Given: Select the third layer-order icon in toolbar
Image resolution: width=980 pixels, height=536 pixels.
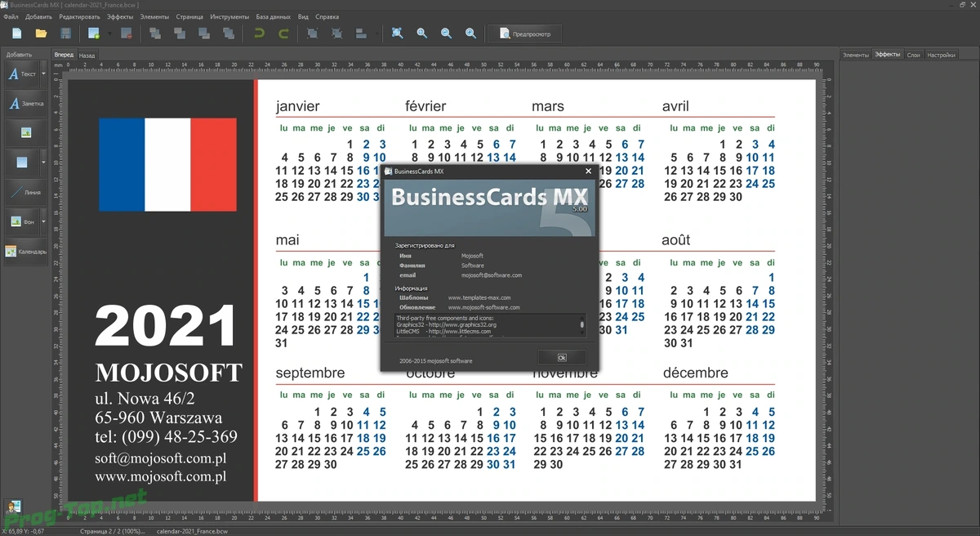Looking at the screenshot, I should tap(204, 33).
